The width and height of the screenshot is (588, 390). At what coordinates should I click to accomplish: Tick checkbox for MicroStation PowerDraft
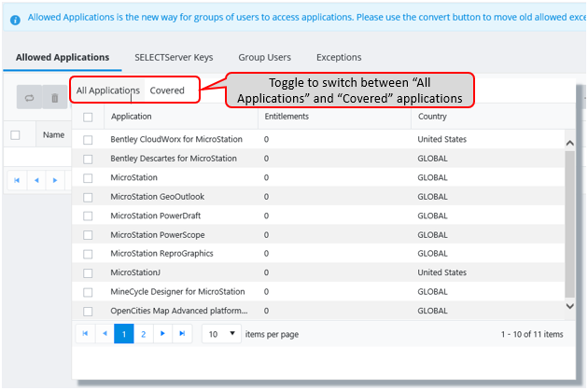point(88,216)
